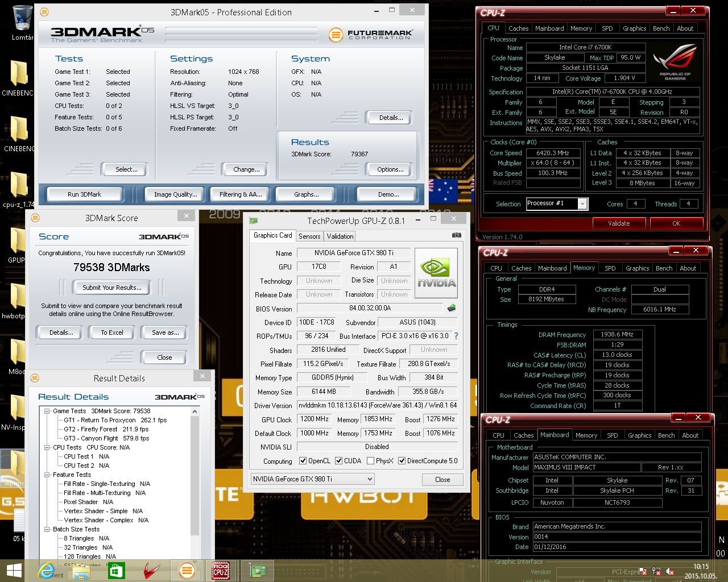
Task: Collapse the Batch Size Tests tree node
Action: click(x=48, y=529)
